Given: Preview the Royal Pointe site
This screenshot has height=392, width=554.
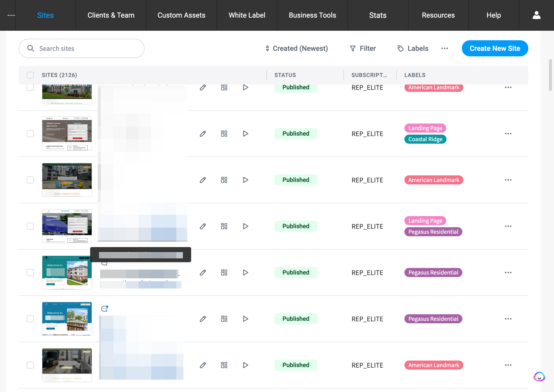Looking at the screenshot, I should click(246, 226).
